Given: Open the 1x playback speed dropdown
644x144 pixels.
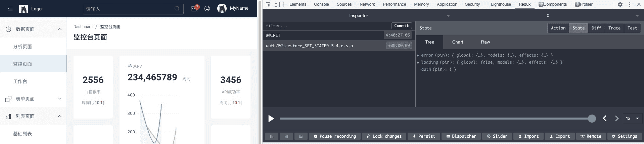Looking at the screenshot, I should click(633, 119).
